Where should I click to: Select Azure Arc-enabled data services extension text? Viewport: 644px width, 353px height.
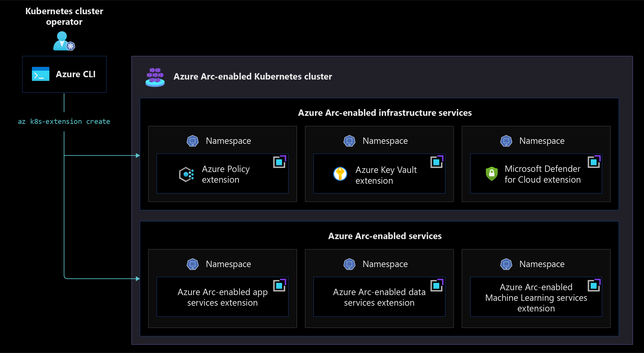click(379, 297)
